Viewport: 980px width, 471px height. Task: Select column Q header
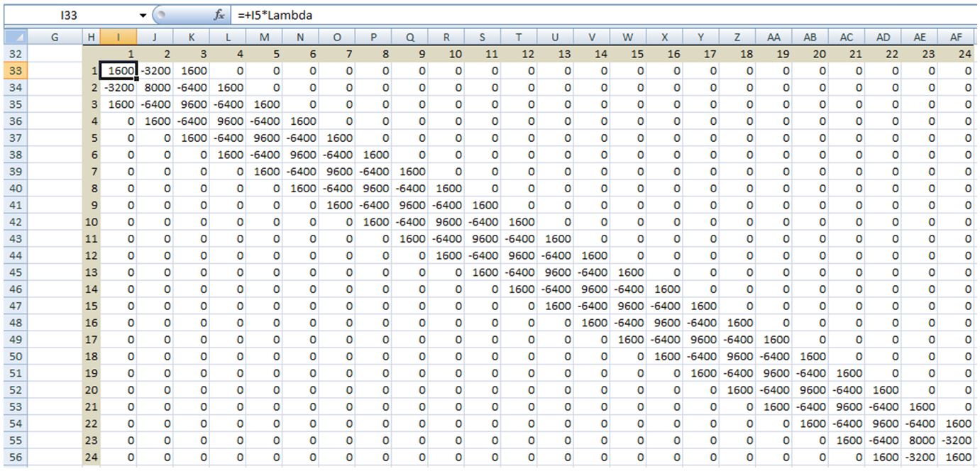(409, 37)
